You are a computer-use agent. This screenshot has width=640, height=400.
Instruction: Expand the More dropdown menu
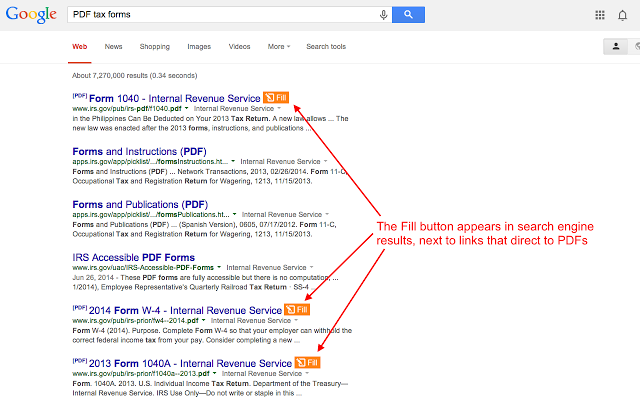pyautogui.click(x=279, y=47)
